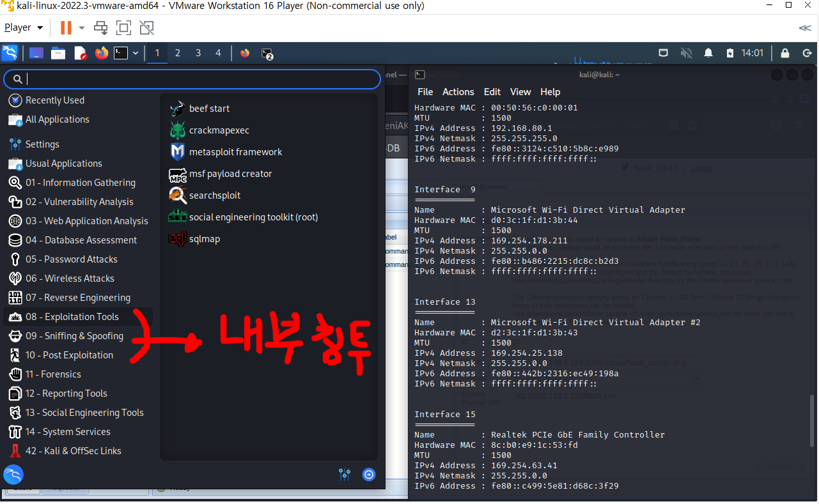Viewport: 819px width, 504px height.
Task: Switch to workspace 2
Action: point(178,53)
